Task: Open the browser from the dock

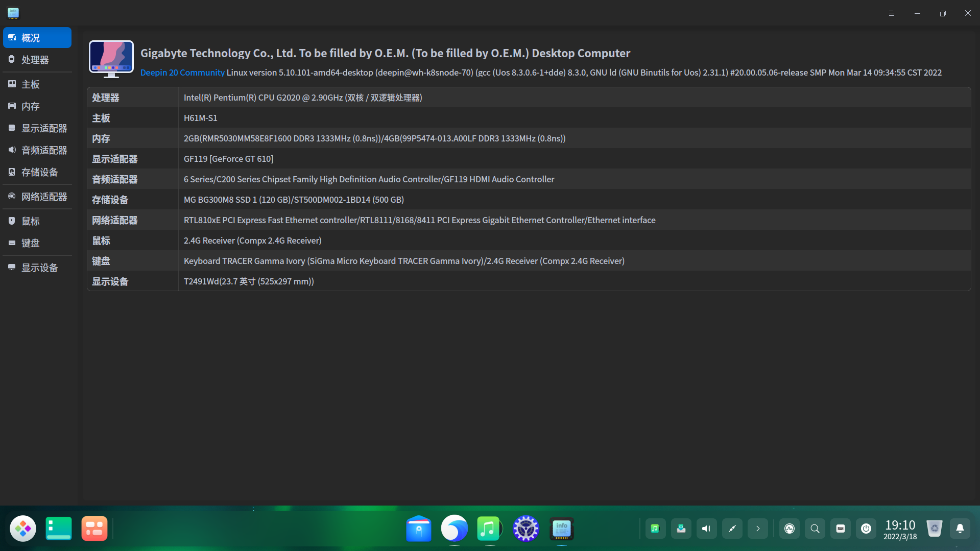Action: coord(455,529)
